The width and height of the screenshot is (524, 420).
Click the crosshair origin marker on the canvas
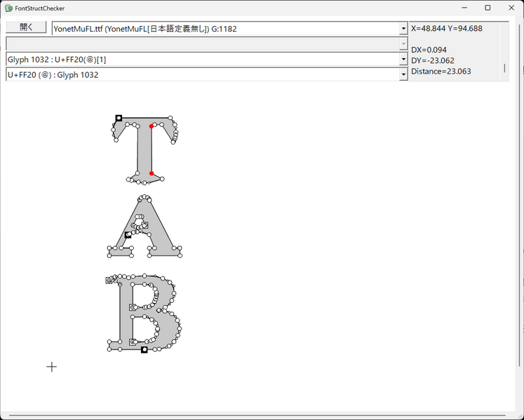[51, 367]
